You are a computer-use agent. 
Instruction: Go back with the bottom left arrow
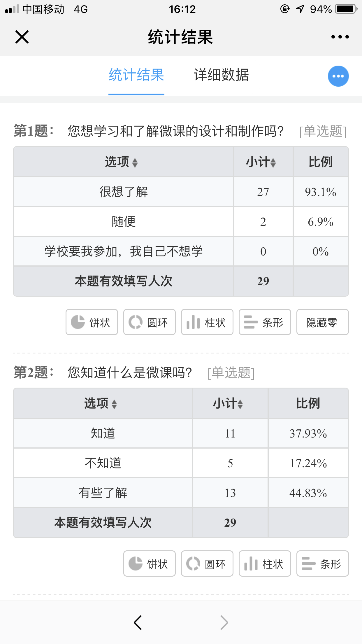coord(138,622)
